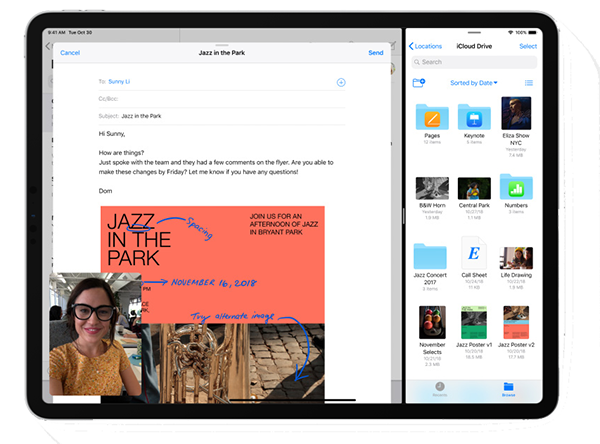Create a new folder in iCloud Drive
The width and height of the screenshot is (600, 444).
[419, 83]
